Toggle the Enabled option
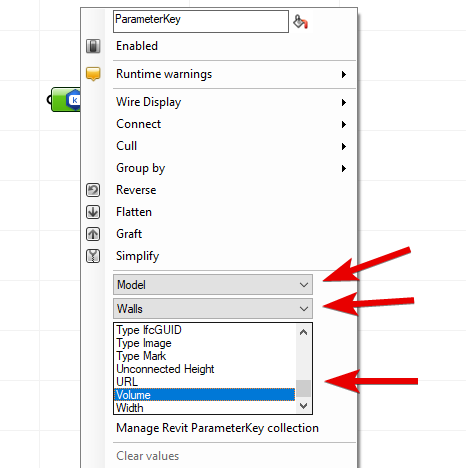466x468 pixels. click(137, 46)
